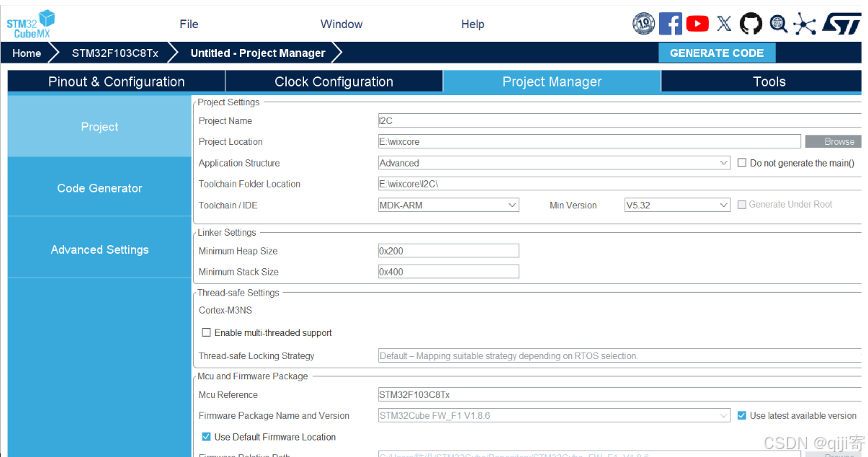
Task: Go to Home breadcrumb
Action: 27,53
